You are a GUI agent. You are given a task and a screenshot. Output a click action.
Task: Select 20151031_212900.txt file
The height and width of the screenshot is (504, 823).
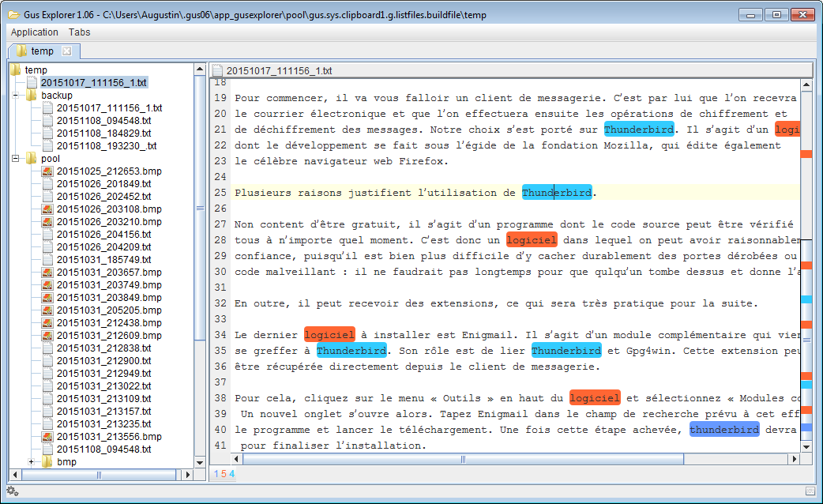point(104,360)
